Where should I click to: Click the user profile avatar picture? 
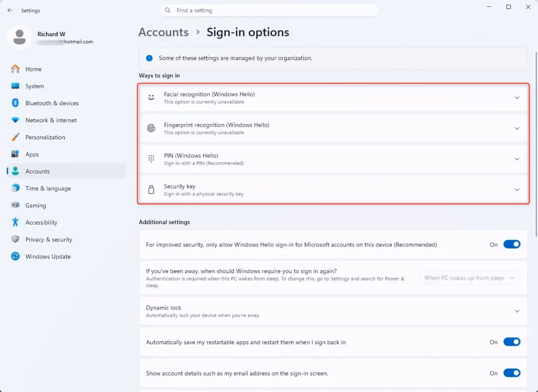tap(19, 37)
